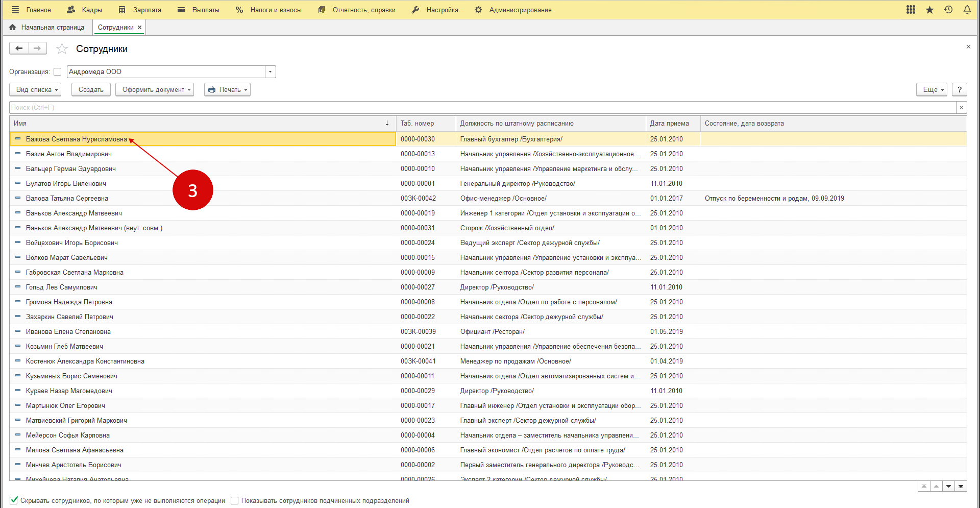Image resolution: width=980 pixels, height=508 pixels.
Task: Expand the Организация dropdown arrow
Action: tap(271, 72)
